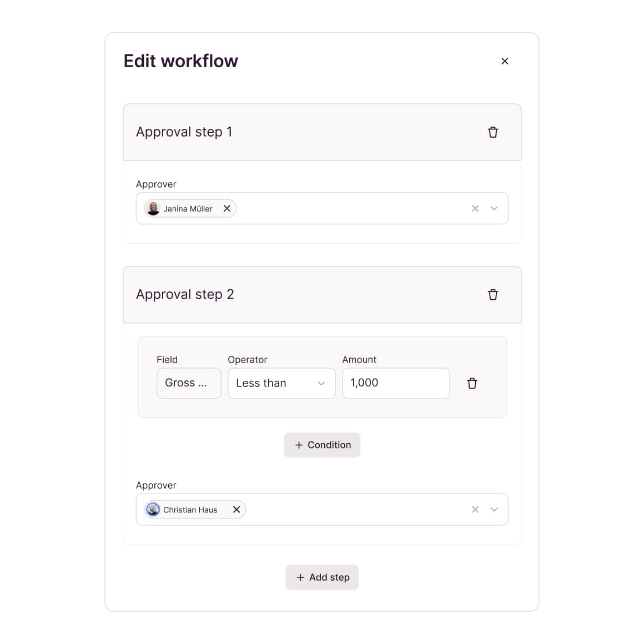
Task: Open the Less than operator dropdown
Action: tap(281, 384)
